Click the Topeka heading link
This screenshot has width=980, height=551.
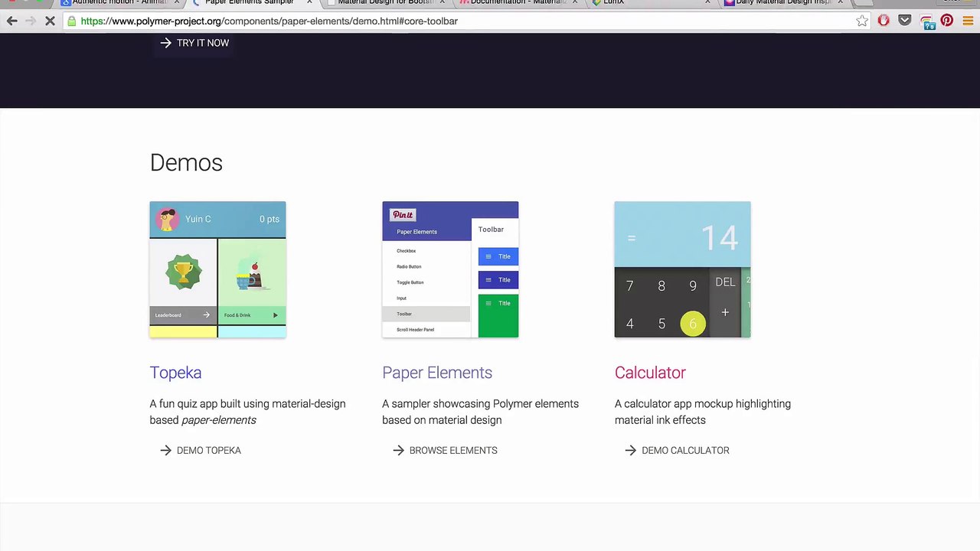[x=175, y=373]
